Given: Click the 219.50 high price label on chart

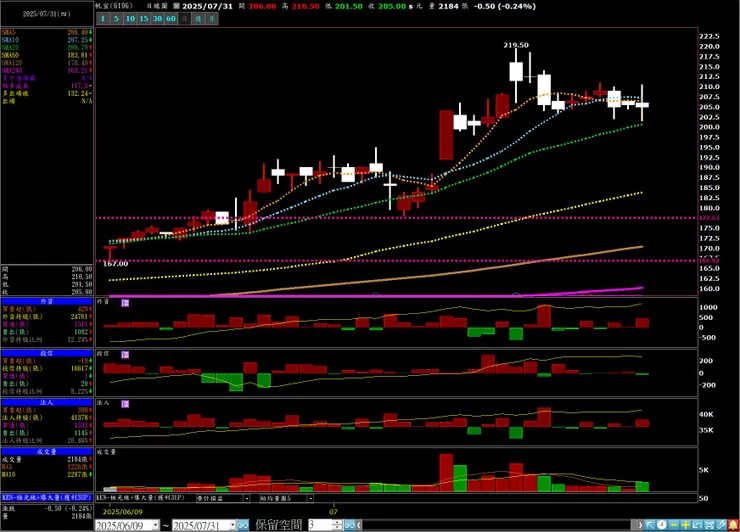Looking at the screenshot, I should click(x=516, y=45).
